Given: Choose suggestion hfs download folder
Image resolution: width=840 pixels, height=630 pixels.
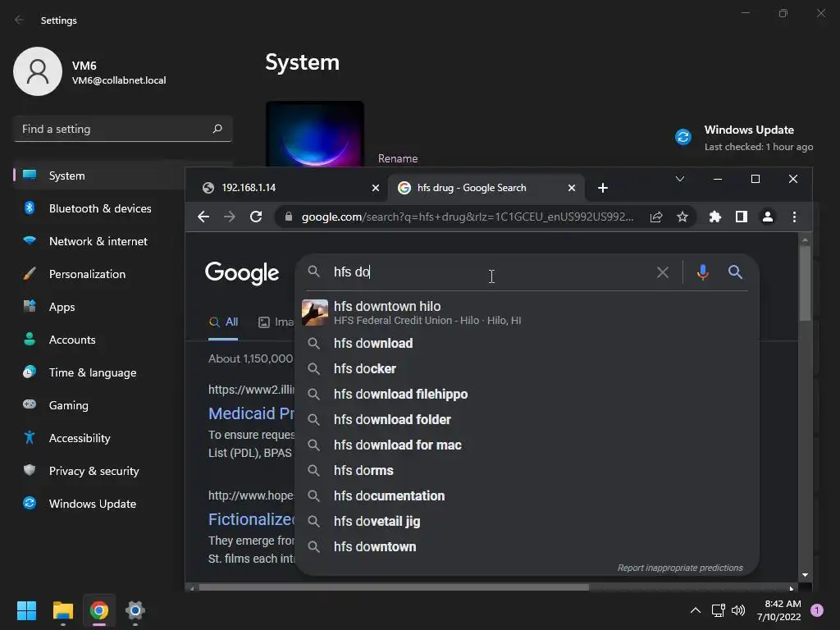Looking at the screenshot, I should tap(527, 419).
